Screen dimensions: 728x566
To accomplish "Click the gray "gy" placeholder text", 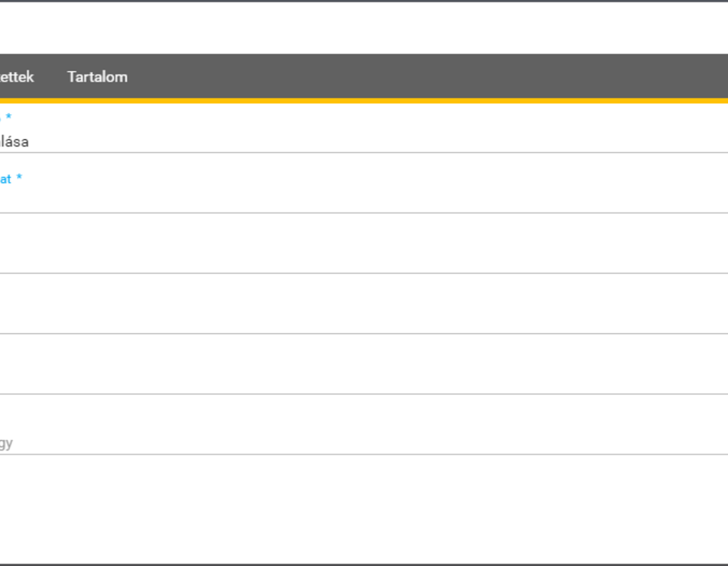I will coord(6,444).
